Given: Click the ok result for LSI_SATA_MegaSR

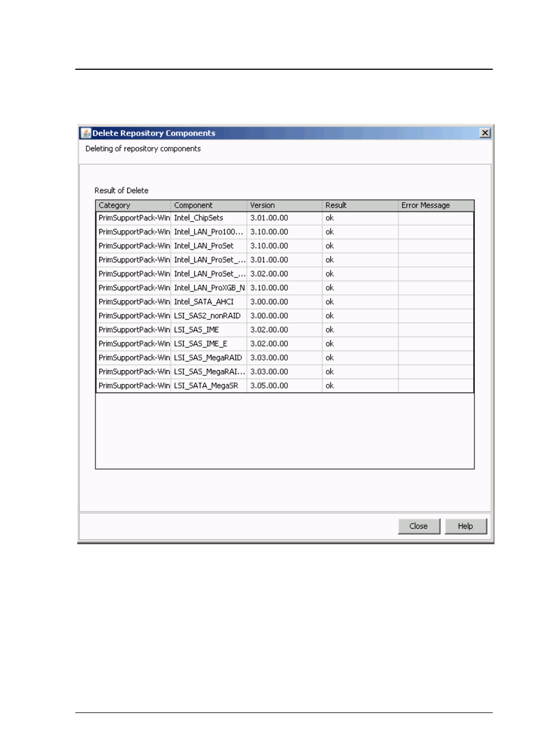Looking at the screenshot, I should pyautogui.click(x=360, y=385).
